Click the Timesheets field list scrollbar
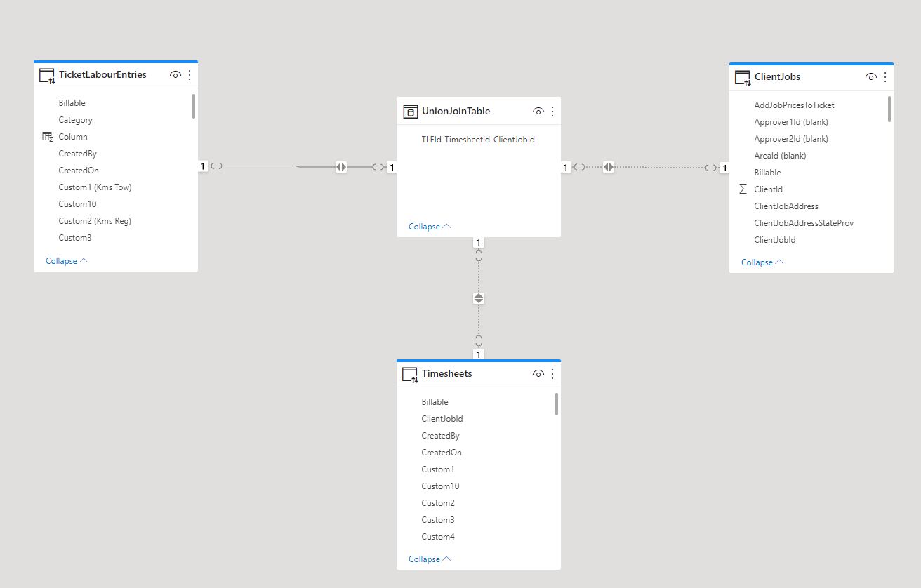 point(557,404)
